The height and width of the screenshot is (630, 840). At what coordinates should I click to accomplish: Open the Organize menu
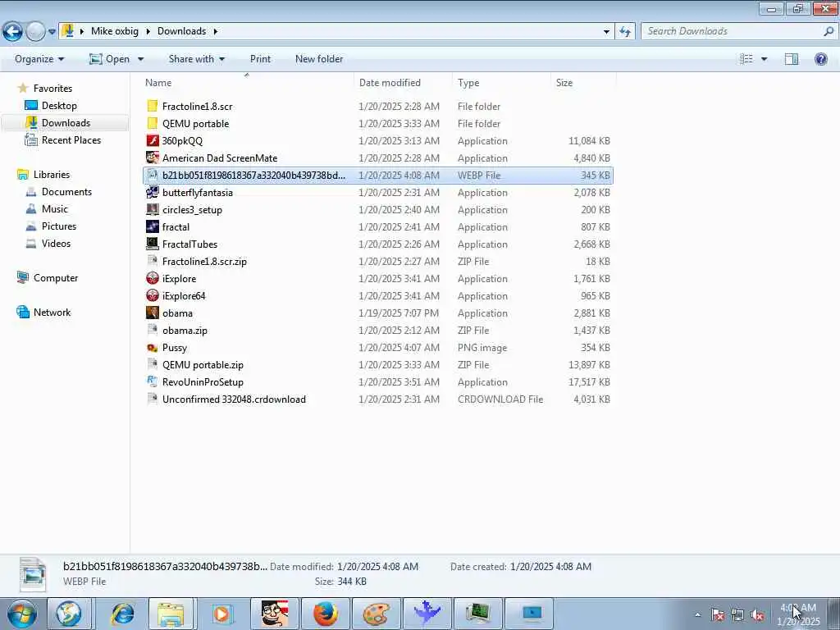click(39, 59)
